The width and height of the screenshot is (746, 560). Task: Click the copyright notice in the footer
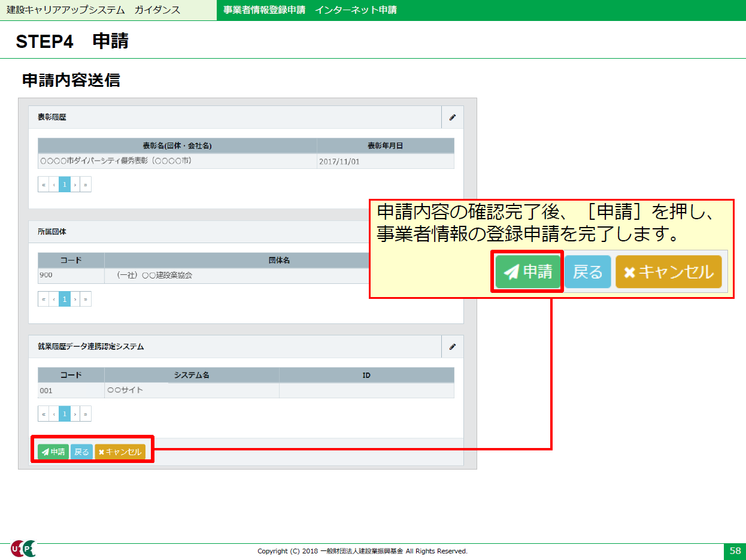[x=362, y=551]
